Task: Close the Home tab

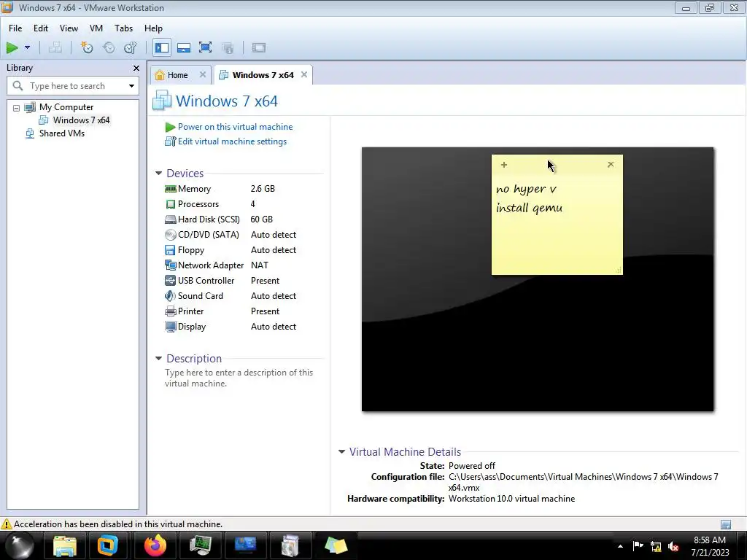Action: [203, 75]
